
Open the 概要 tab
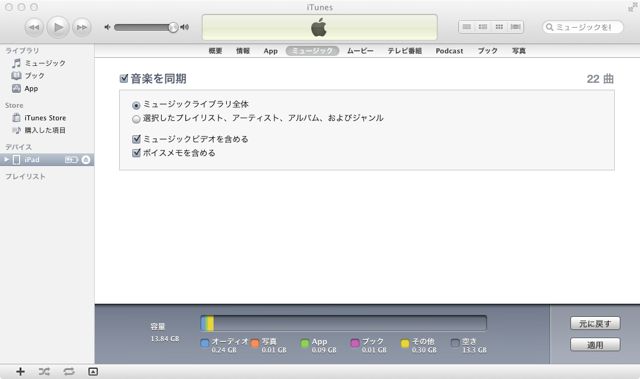[215, 51]
